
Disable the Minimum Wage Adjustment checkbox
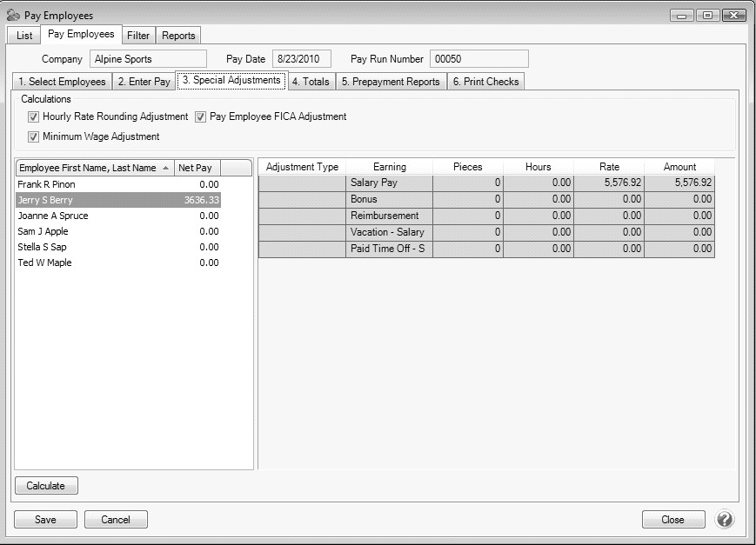[x=34, y=136]
